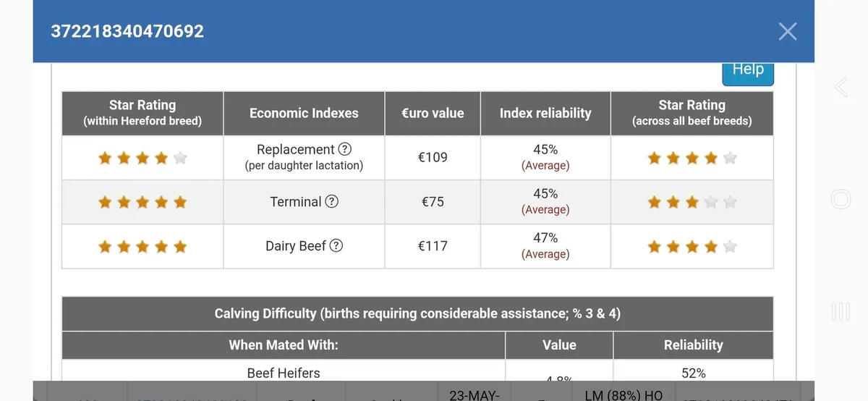
Task: Select the €117 Dairy Beef value
Action: click(x=433, y=246)
